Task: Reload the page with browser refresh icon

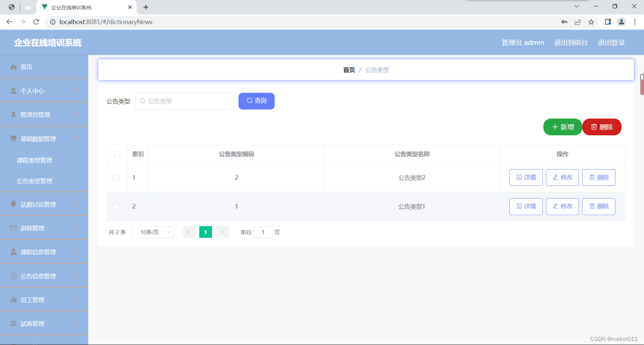Action: click(x=36, y=22)
